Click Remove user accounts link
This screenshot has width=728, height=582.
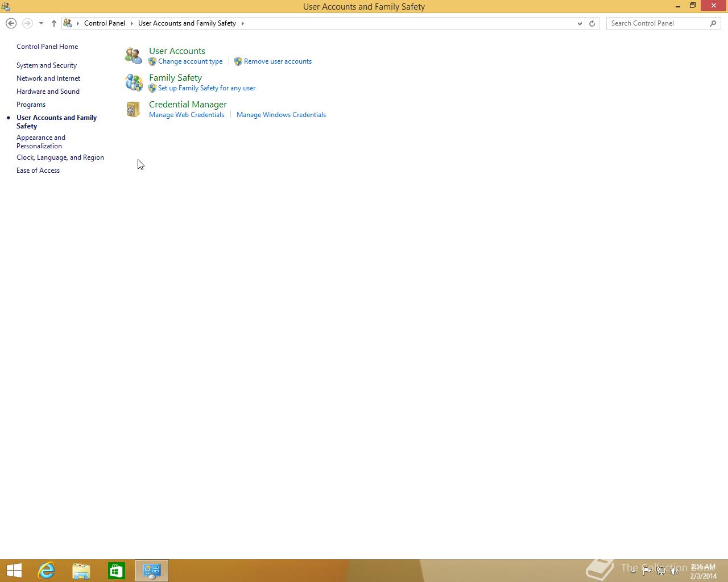278,61
